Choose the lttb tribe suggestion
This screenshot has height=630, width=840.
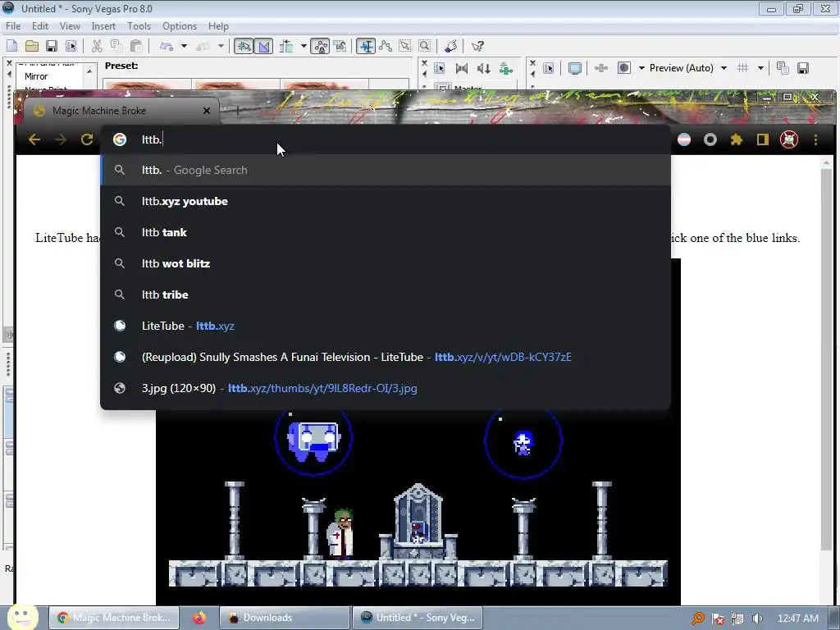point(386,294)
